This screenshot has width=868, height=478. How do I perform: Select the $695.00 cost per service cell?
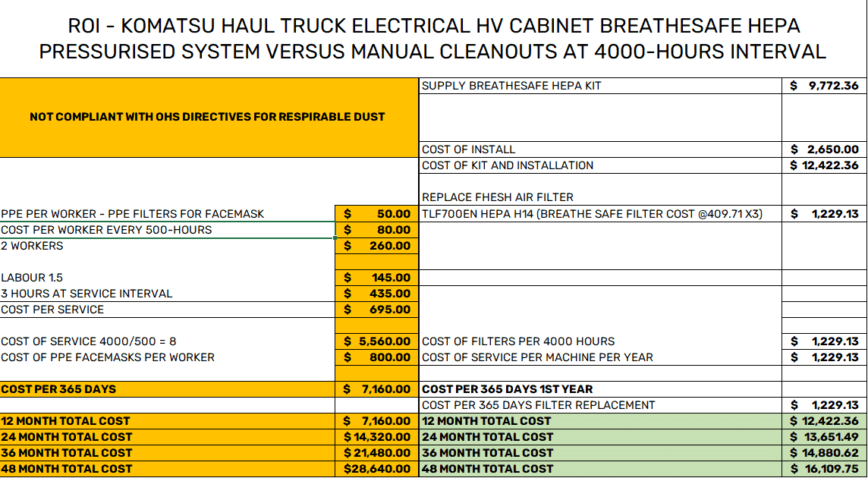point(377,310)
